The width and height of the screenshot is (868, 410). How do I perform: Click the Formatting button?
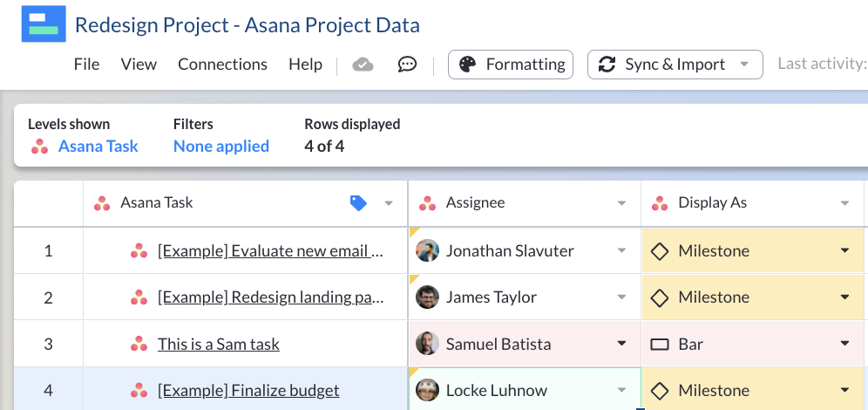click(x=511, y=65)
